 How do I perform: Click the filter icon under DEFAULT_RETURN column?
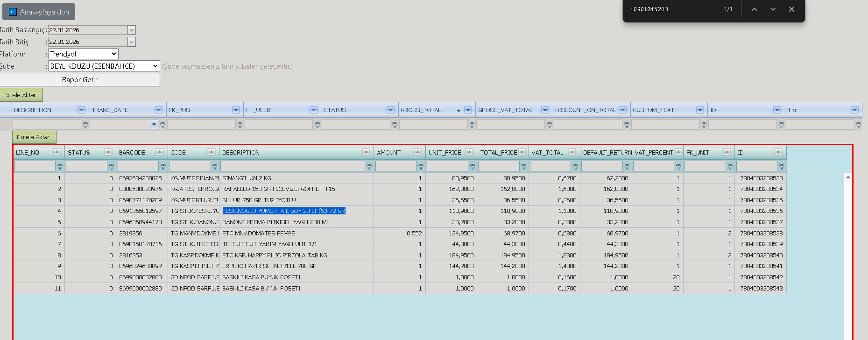click(627, 166)
